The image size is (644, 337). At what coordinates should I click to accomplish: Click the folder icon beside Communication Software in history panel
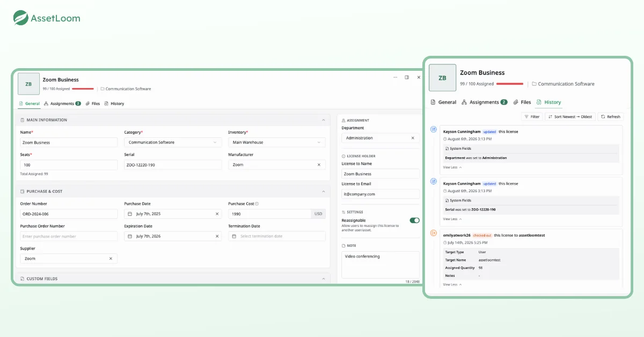pyautogui.click(x=534, y=84)
